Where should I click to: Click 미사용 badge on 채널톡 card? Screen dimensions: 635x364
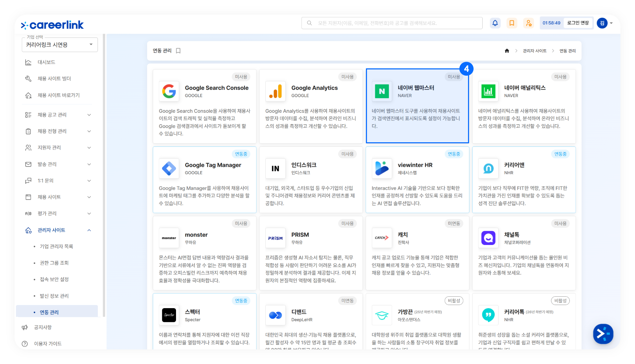click(560, 223)
